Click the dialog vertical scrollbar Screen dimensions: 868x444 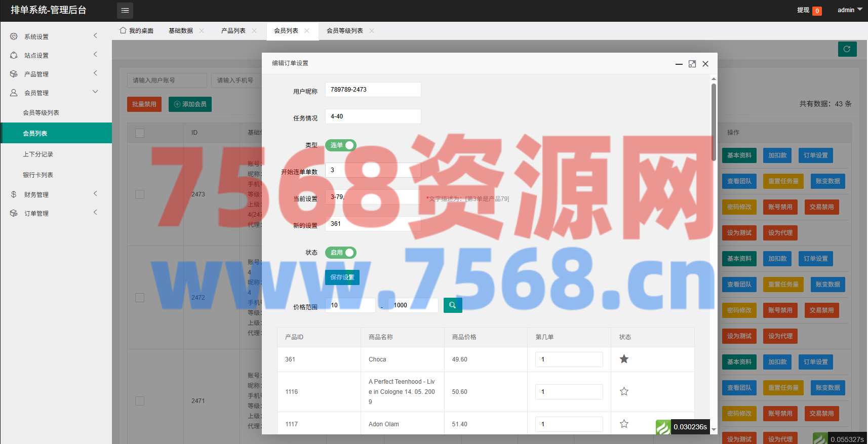tap(714, 122)
